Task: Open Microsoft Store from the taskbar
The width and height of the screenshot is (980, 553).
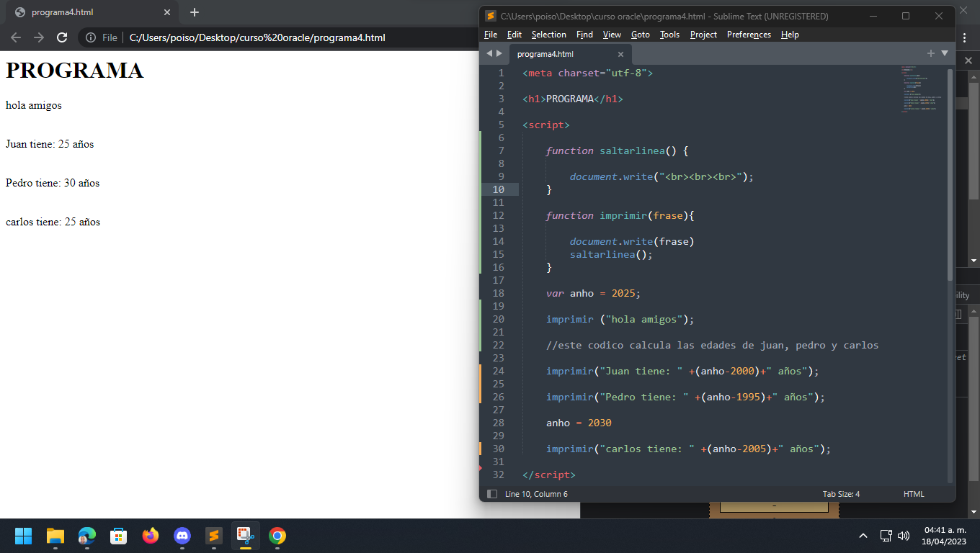Action: tap(119, 536)
